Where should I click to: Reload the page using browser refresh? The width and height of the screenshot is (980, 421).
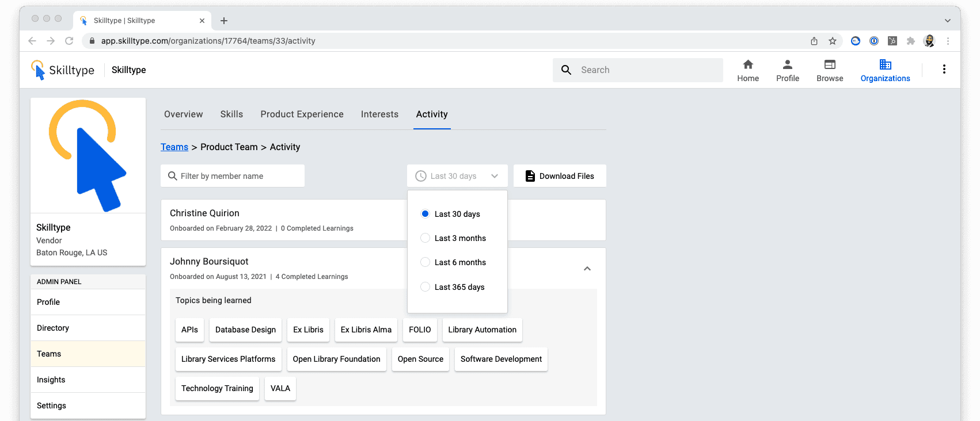point(69,41)
